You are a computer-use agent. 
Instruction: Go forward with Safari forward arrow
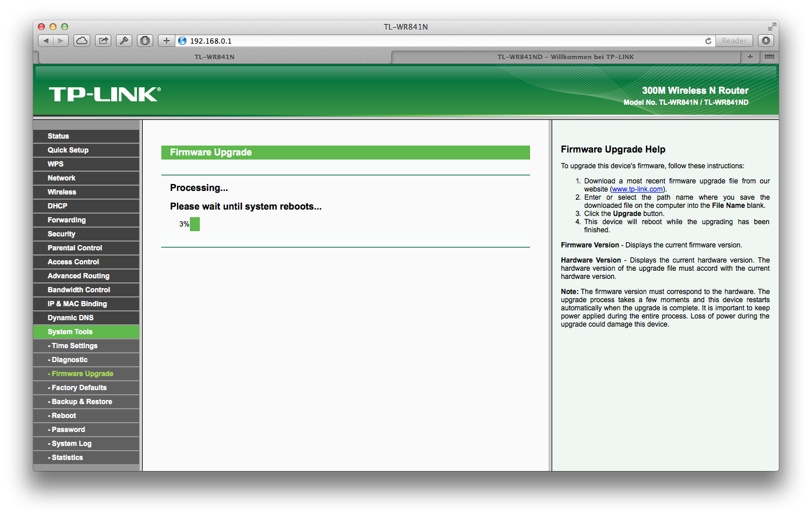pos(61,41)
